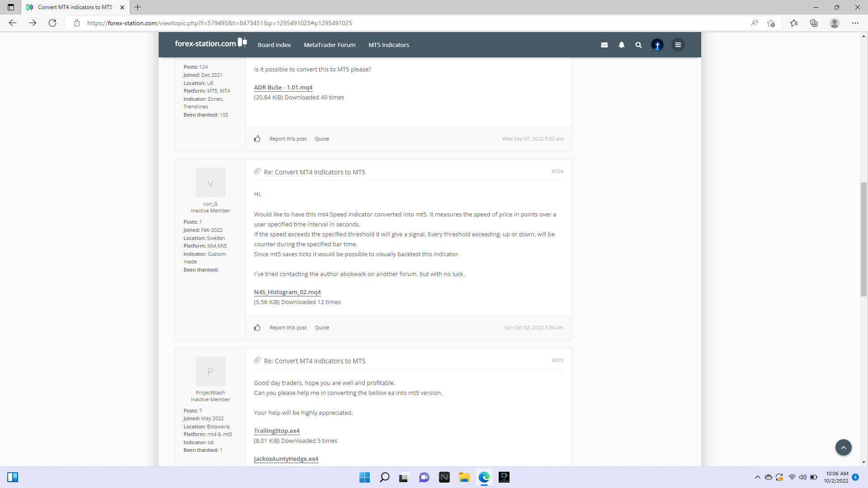The image size is (868, 488).
Task: Open MT5 Indicators breadcrumb link
Action: tap(388, 45)
